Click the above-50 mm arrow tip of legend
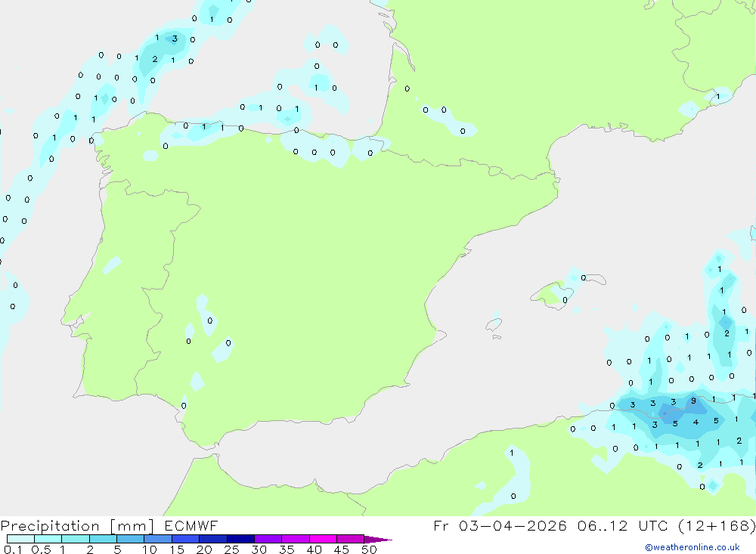Image resolution: width=756 pixels, height=554 pixels. [x=378, y=540]
